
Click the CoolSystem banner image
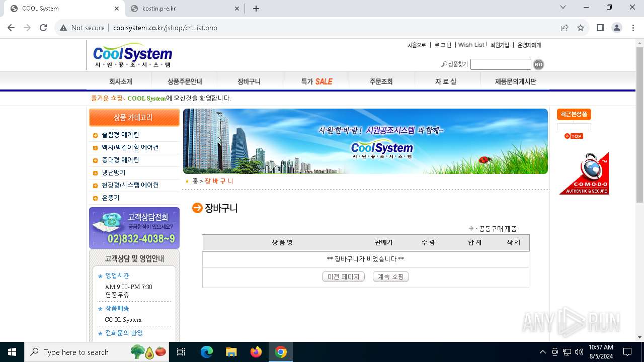coord(365,141)
